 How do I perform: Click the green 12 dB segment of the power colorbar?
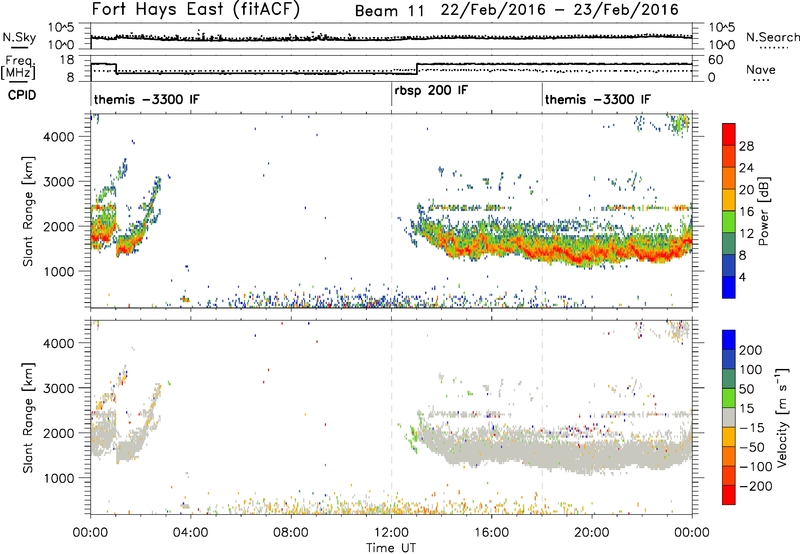(729, 221)
